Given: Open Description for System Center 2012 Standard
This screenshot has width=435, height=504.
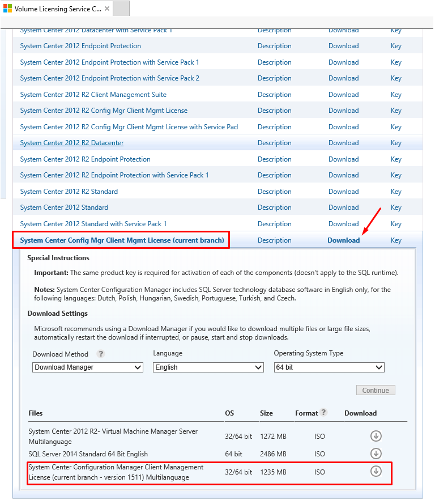Looking at the screenshot, I should pyautogui.click(x=274, y=207).
